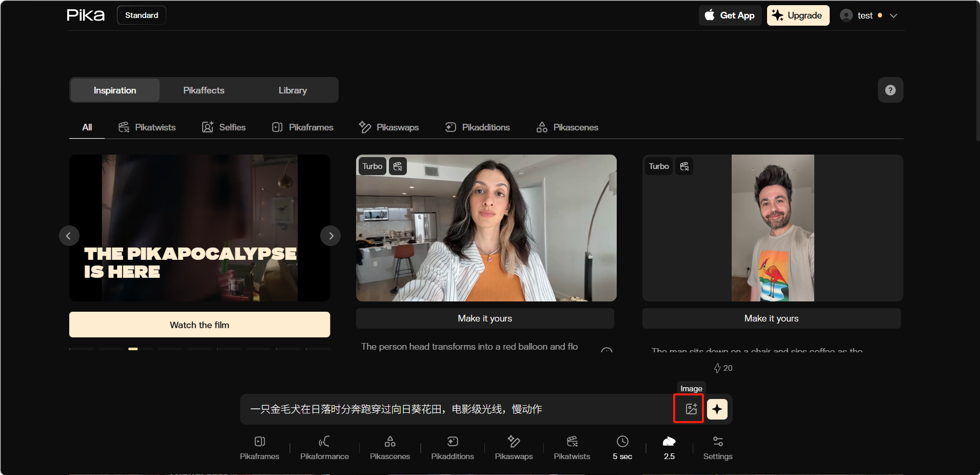The image size is (980, 475).
Task: Select the Pikaswaps tool in bottom toolbar
Action: (514, 448)
